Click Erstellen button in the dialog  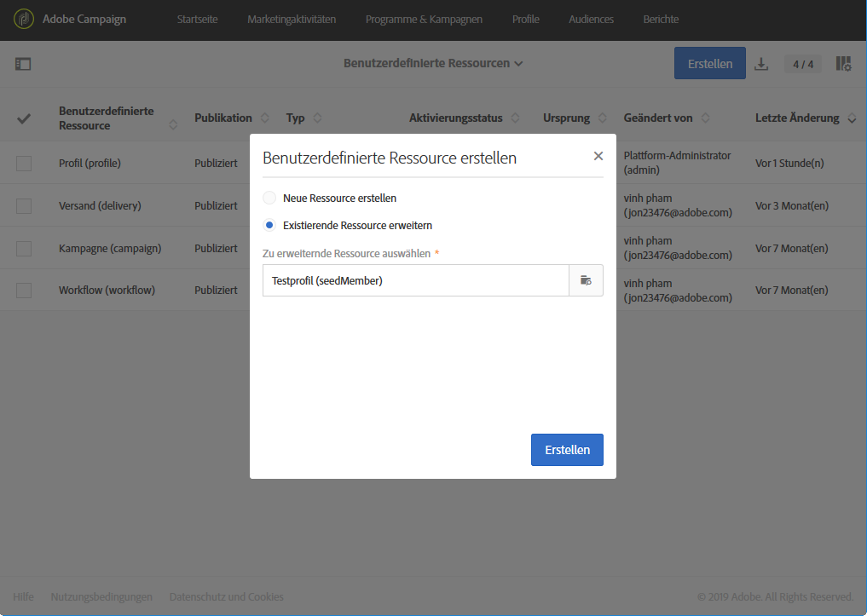[x=567, y=450]
